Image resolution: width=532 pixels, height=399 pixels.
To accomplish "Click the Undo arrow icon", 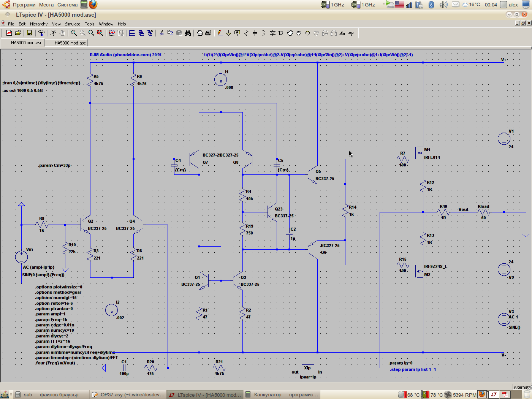I will 307,33.
